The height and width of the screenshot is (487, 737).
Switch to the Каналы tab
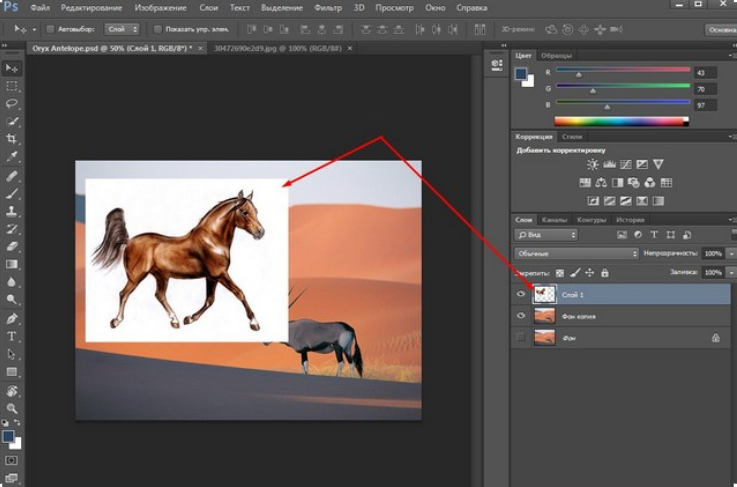coord(553,219)
